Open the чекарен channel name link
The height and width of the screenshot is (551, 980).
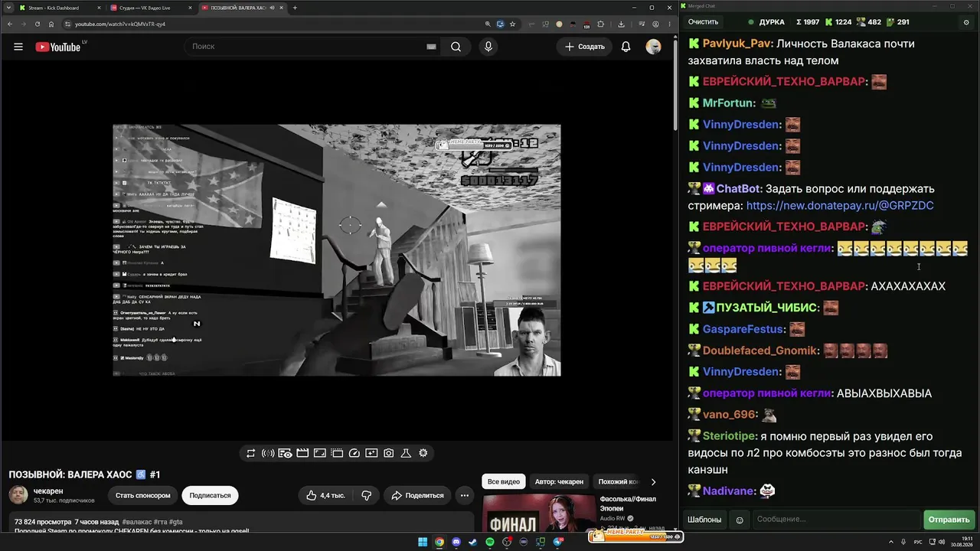(x=48, y=491)
